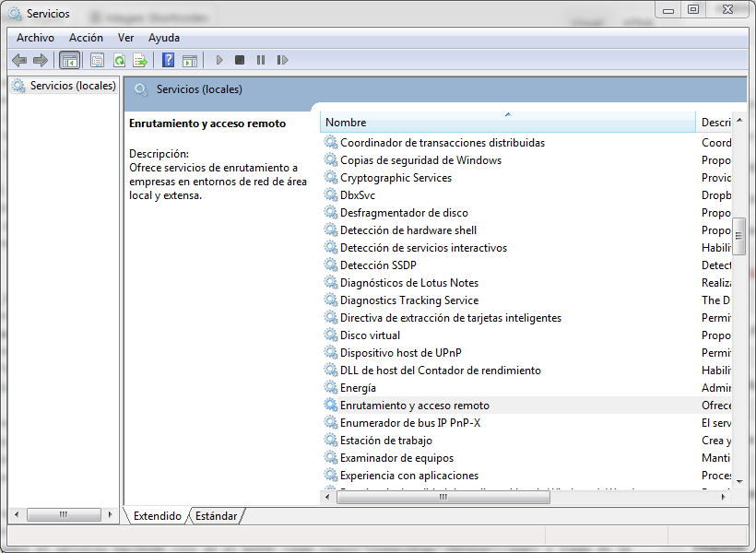
Task: Click the services list horizontal scrollbar thumb
Action: (x=443, y=497)
